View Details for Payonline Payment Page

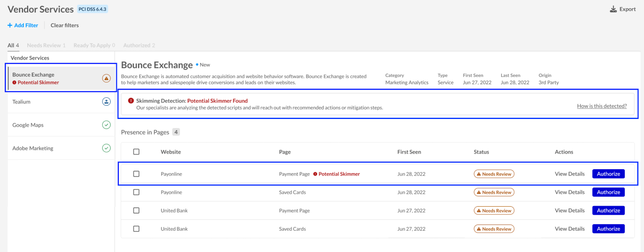(x=570, y=174)
